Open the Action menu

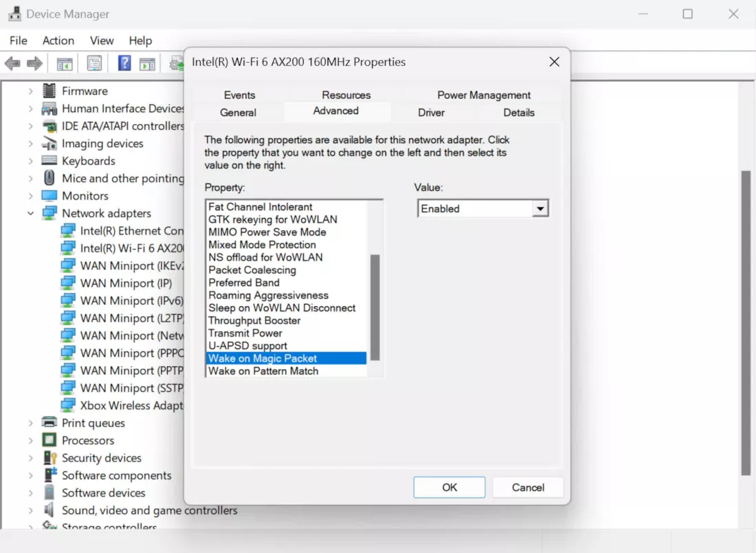[58, 41]
